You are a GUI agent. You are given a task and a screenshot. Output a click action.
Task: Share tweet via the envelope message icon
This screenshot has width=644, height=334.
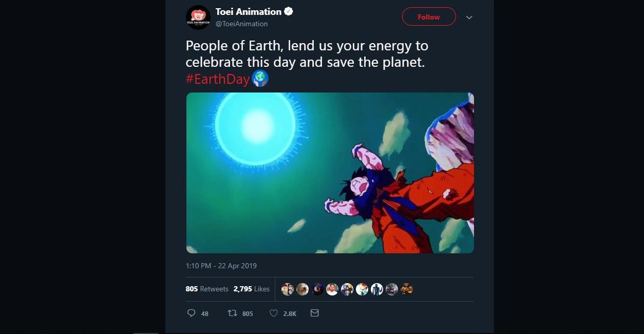pos(315,313)
